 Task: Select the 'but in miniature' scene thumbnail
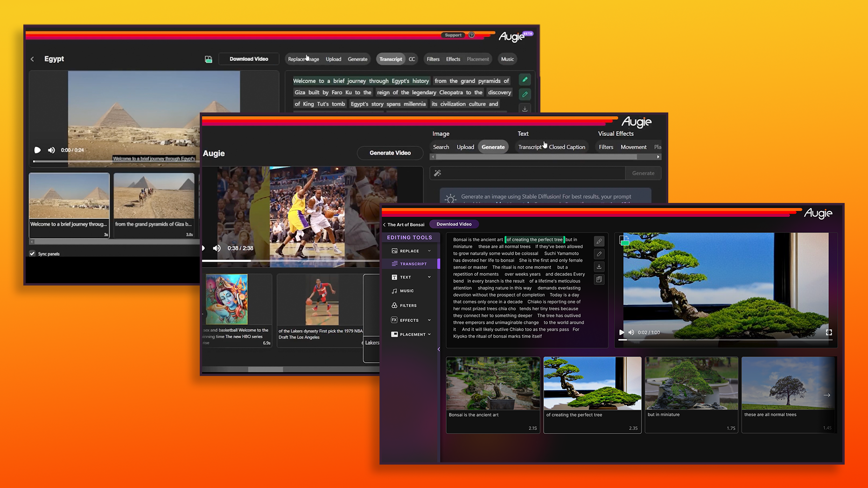[691, 394]
